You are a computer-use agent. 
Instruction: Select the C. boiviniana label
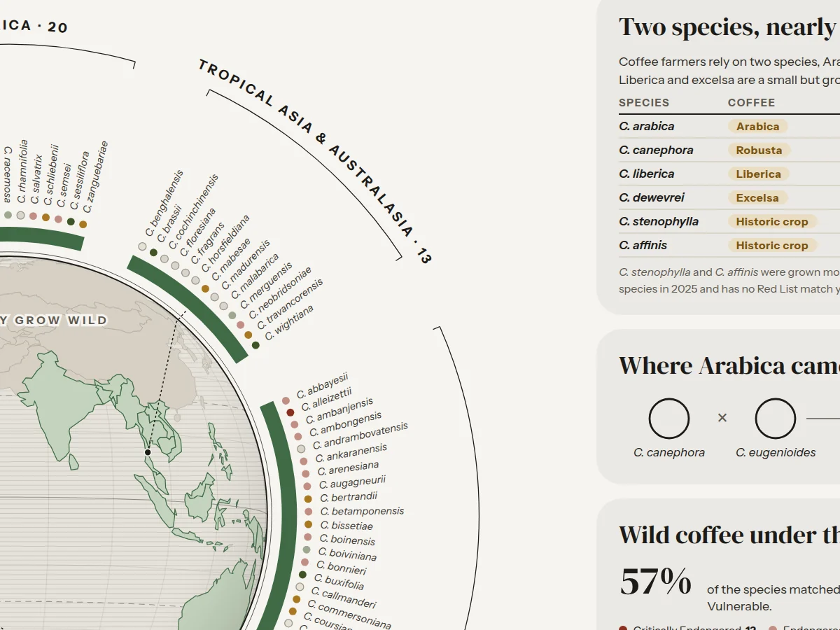point(347,554)
